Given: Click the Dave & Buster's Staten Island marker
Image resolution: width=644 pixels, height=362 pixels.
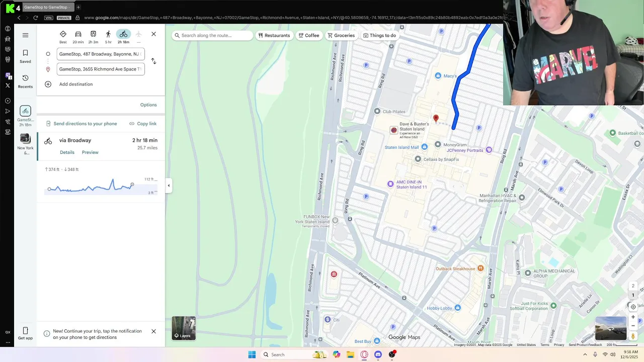Looking at the screenshot, I should pos(394,130).
